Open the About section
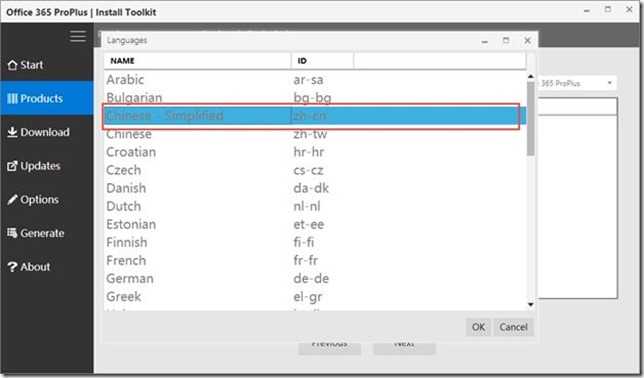Viewport: 644px width, 378px height. [x=47, y=267]
